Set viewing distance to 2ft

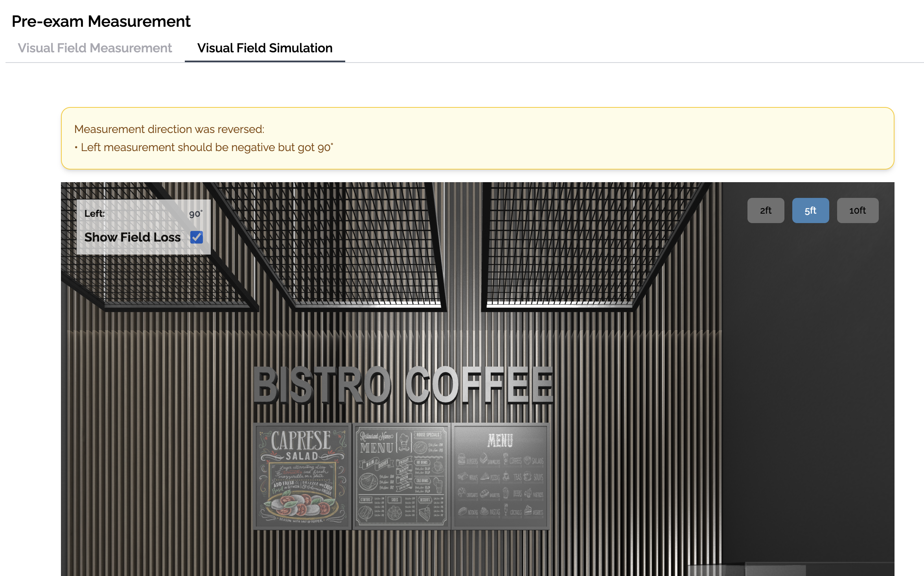pyautogui.click(x=765, y=210)
